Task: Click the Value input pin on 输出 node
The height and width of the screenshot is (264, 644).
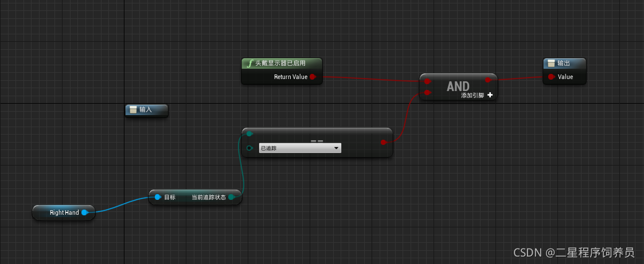Action: tap(551, 77)
